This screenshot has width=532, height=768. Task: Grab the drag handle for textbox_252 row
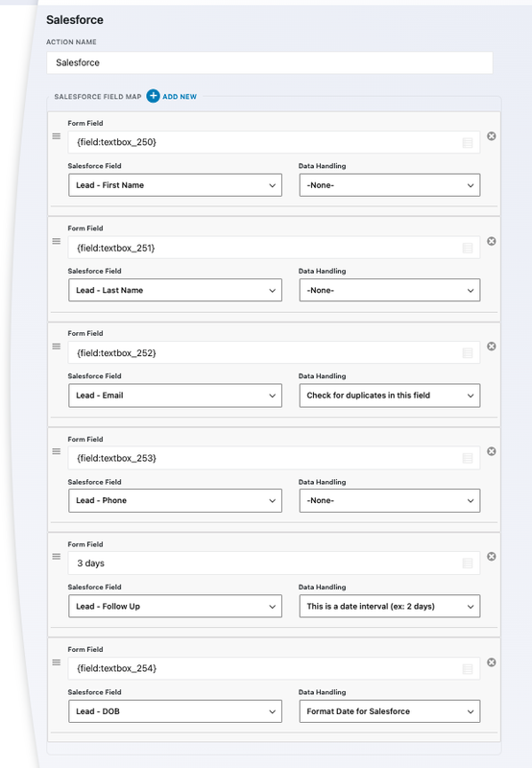[57, 347]
